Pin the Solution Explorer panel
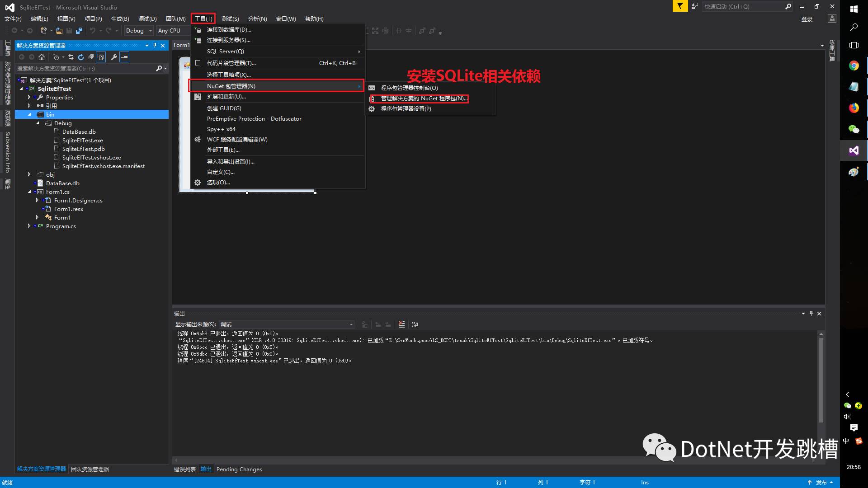The height and width of the screenshot is (488, 868). click(155, 46)
